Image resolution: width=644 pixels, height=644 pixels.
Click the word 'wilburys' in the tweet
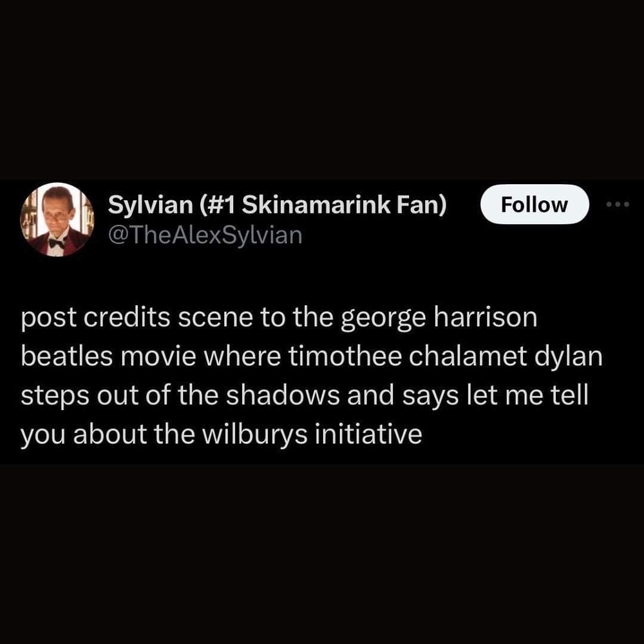(254, 434)
